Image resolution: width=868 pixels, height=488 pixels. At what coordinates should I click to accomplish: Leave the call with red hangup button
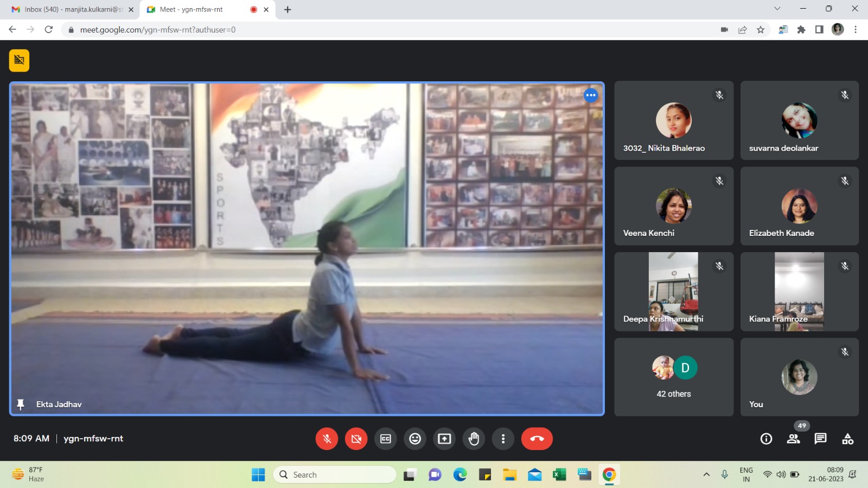537,439
